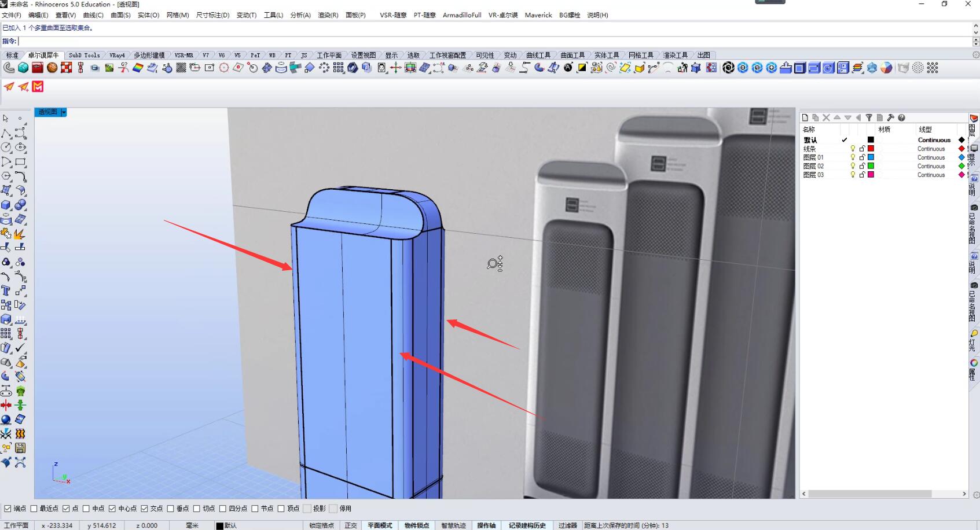Open the 渲染(R) menu

click(x=328, y=15)
